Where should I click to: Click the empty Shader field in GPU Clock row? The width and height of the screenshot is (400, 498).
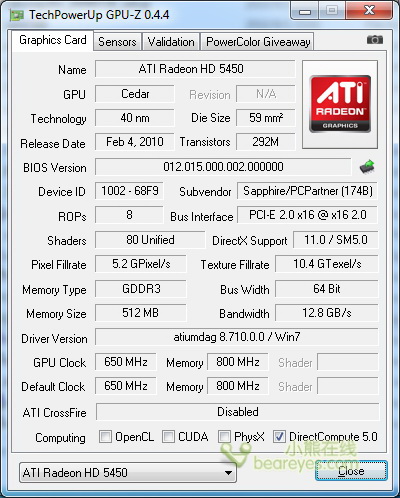pyautogui.click(x=348, y=362)
